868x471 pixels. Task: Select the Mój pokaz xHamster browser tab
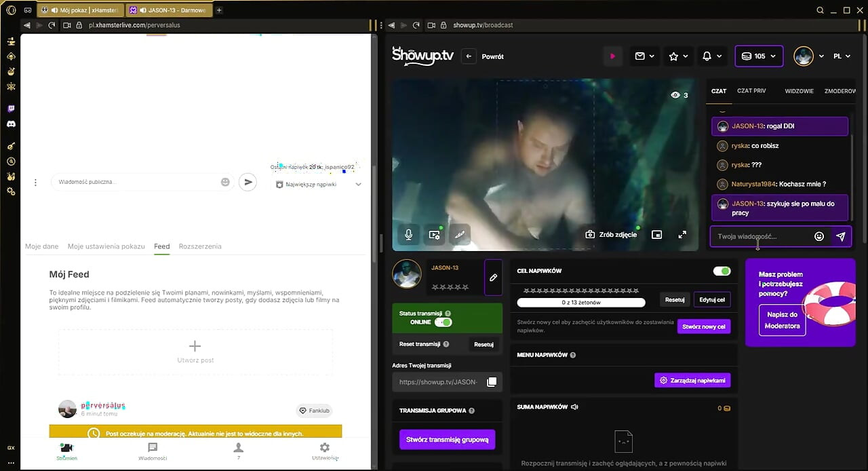click(81, 10)
